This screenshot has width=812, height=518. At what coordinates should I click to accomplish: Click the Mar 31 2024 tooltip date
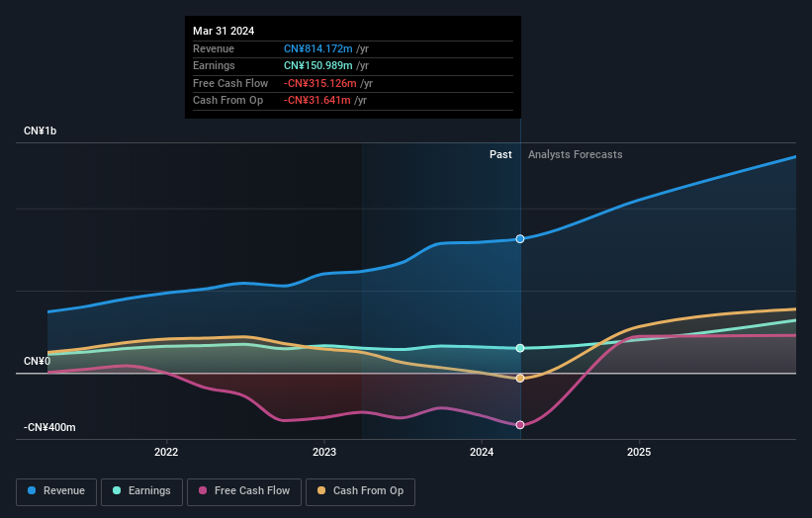[x=224, y=31]
